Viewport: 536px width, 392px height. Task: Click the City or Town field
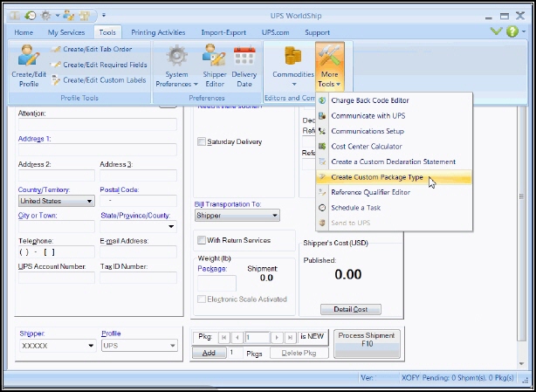[57, 227]
